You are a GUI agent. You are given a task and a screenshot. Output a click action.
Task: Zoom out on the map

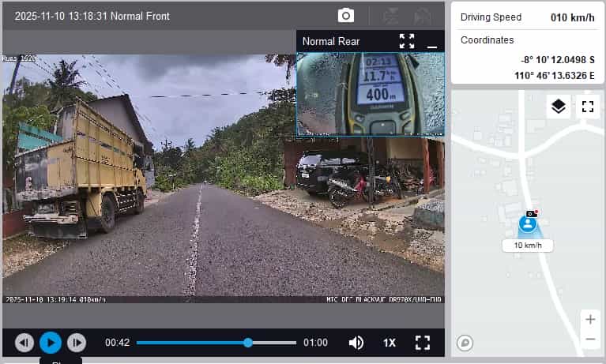click(x=590, y=340)
